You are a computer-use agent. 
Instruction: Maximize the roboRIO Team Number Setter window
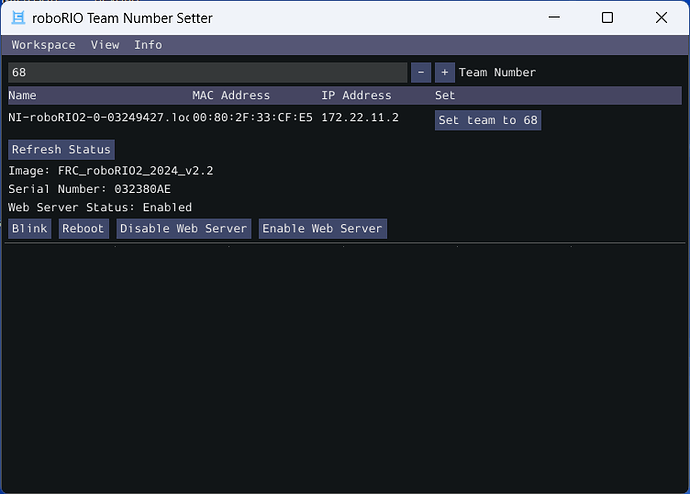pyautogui.click(x=607, y=18)
